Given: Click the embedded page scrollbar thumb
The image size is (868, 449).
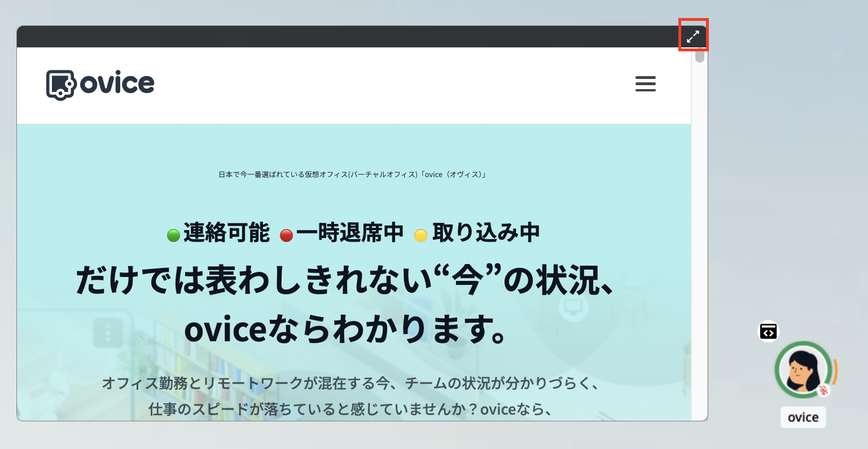Looking at the screenshot, I should click(x=700, y=56).
